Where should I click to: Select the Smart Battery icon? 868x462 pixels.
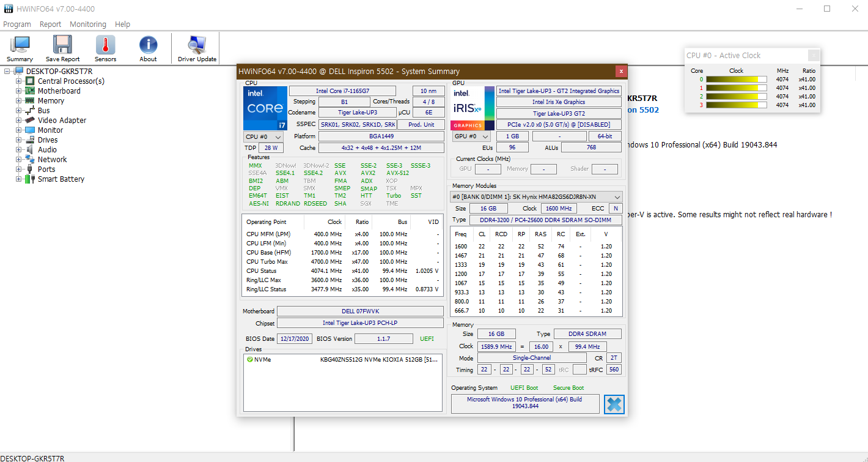tap(29, 179)
